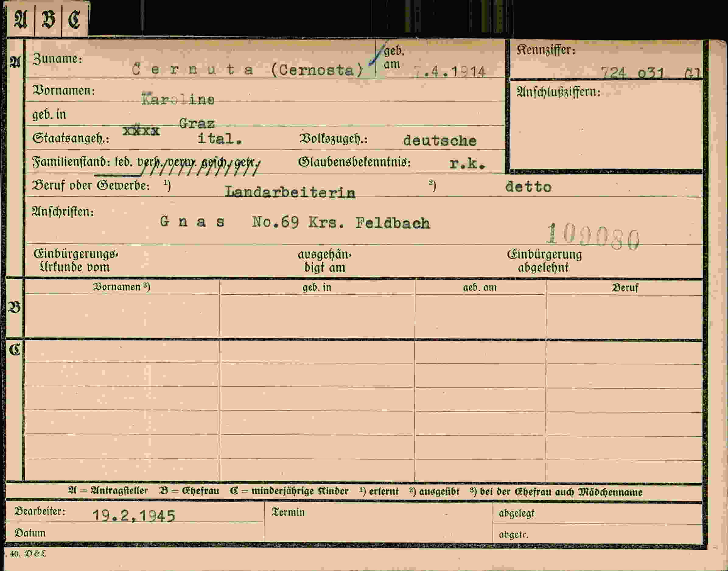Image resolution: width=728 pixels, height=571 pixels.
Task: Click the 'abgelegt' label
Action: coord(516,513)
